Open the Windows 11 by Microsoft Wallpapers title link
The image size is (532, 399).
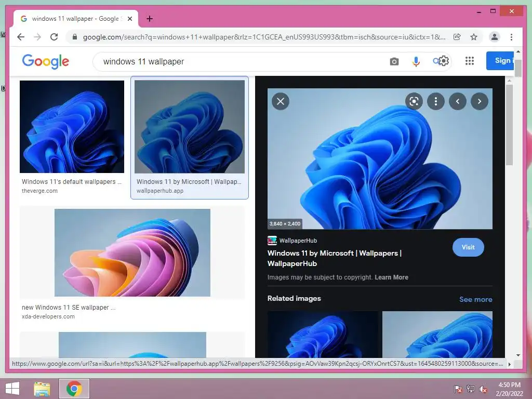[x=334, y=258]
